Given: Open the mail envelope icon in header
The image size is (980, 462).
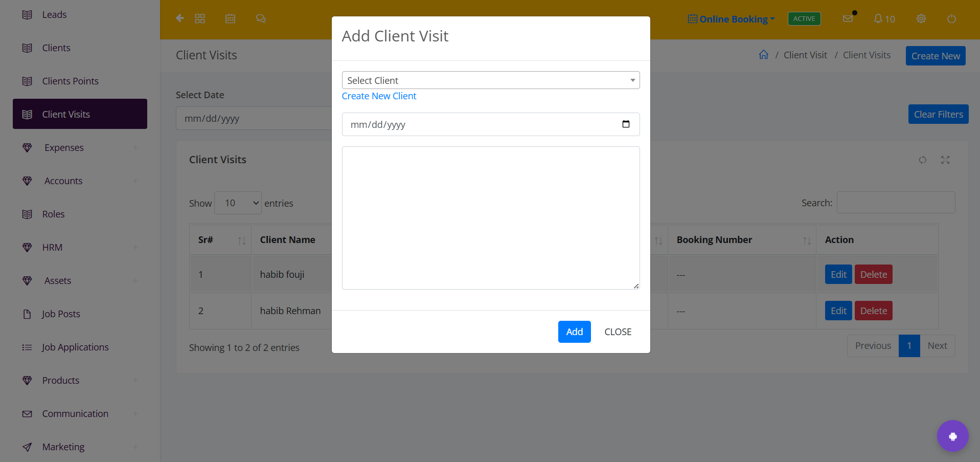Looking at the screenshot, I should [848, 18].
